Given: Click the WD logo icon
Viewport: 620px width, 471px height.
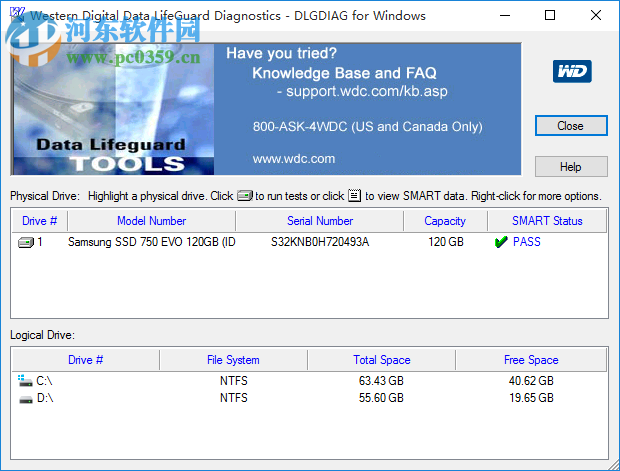Looking at the screenshot, I should click(572, 71).
